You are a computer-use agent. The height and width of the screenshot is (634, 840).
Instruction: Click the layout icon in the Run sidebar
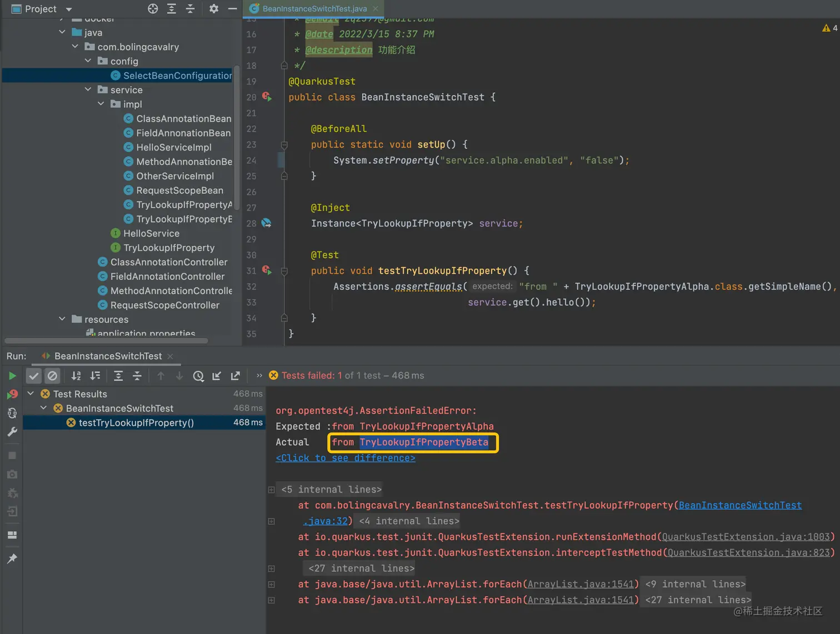[x=12, y=535]
